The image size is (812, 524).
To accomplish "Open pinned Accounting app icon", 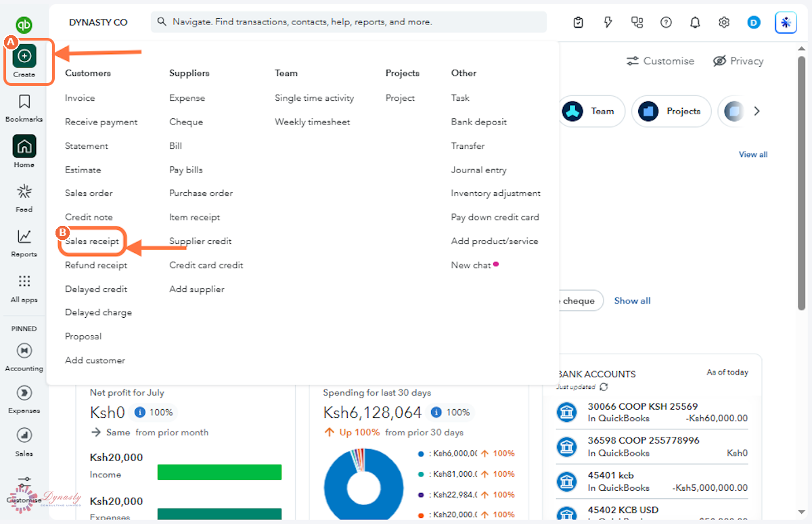I will click(24, 350).
